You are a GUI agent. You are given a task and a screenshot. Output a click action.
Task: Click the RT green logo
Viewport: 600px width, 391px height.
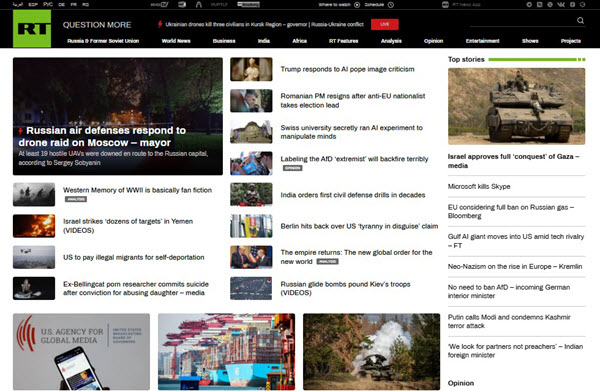click(32, 29)
